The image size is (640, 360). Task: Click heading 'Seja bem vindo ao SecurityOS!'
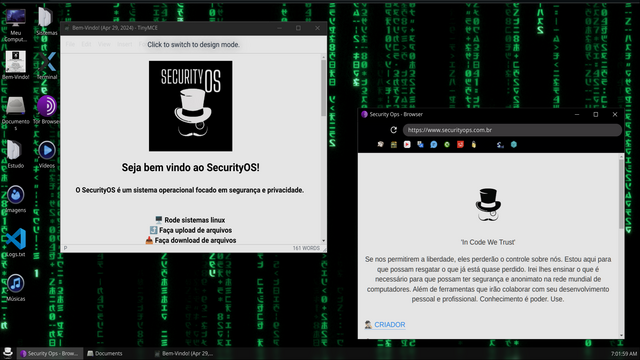[x=190, y=167]
